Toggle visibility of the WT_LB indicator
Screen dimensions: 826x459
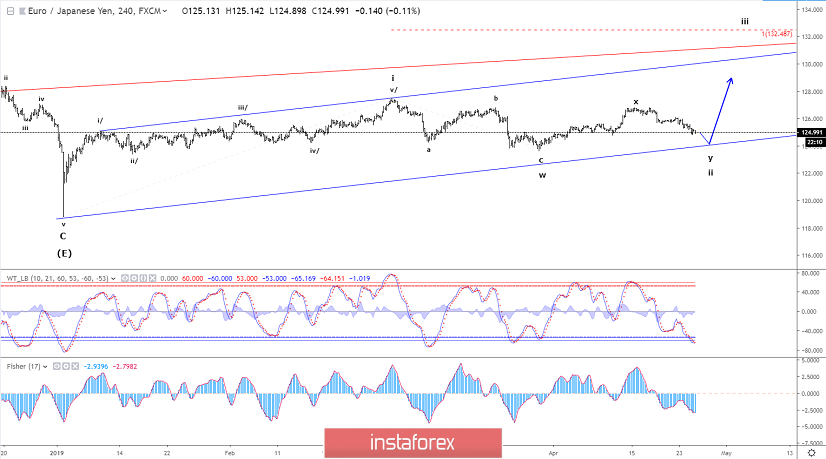(125, 278)
